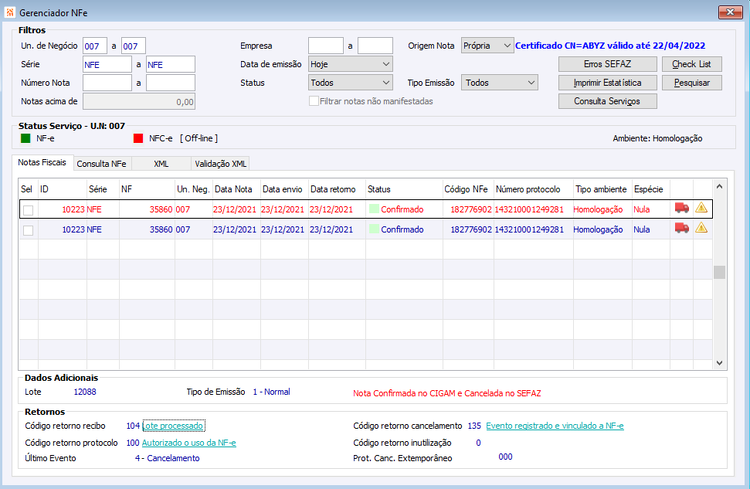Click the grid scrollbar down arrow
Screen dimensions: 750x489
[719, 363]
